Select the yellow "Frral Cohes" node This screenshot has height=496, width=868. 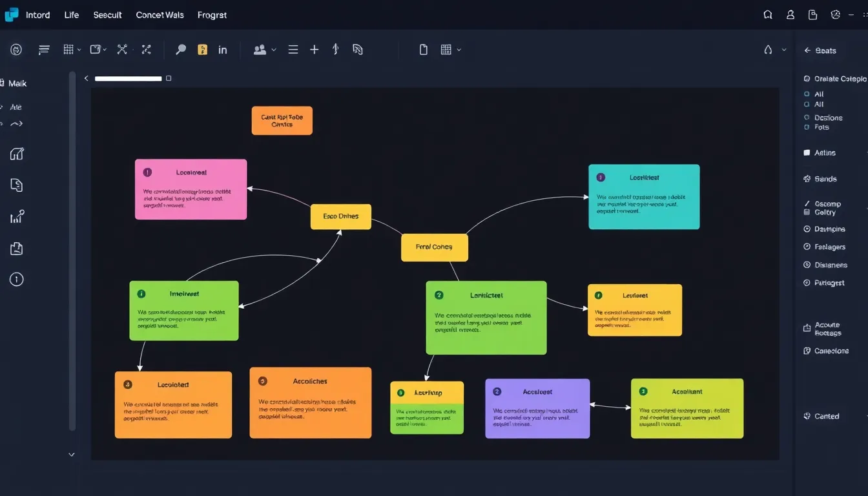point(434,247)
